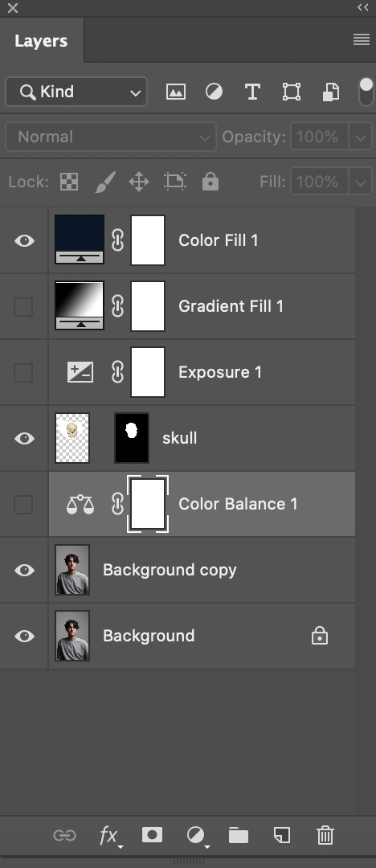Open the Fill slider dropdown arrow
This screenshot has width=376, height=868.
pyautogui.click(x=361, y=182)
